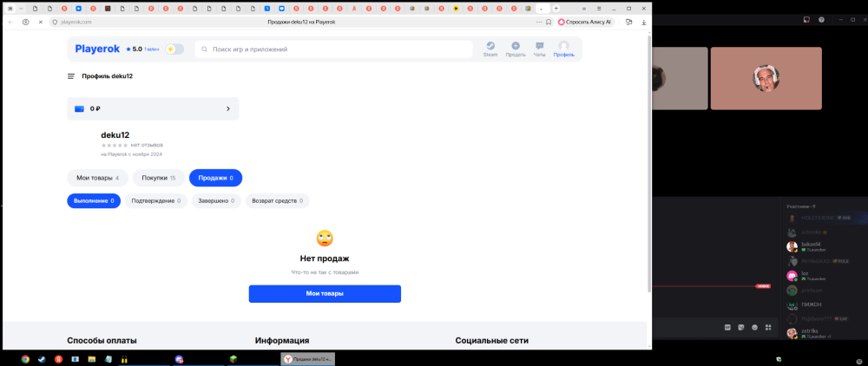868x366 pixels.
Task: Open the address bar three-dots menu
Action: pos(539,22)
